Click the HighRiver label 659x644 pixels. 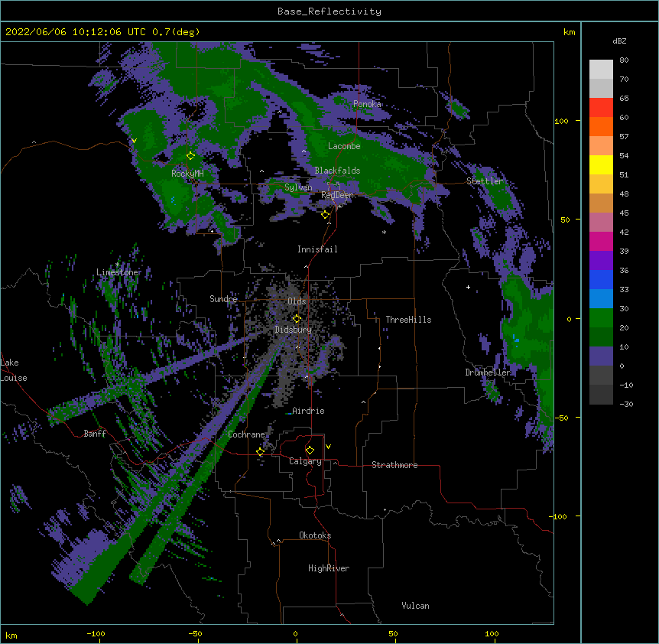(x=329, y=568)
